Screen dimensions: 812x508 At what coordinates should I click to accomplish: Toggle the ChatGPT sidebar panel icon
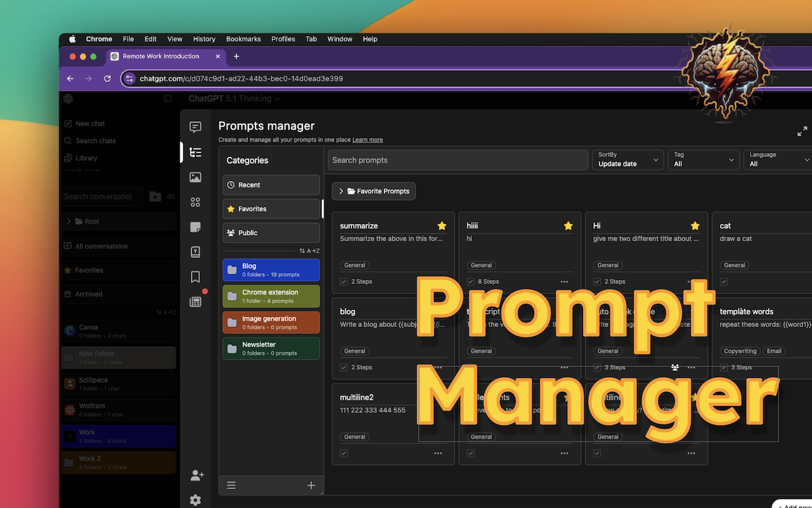pos(167,98)
